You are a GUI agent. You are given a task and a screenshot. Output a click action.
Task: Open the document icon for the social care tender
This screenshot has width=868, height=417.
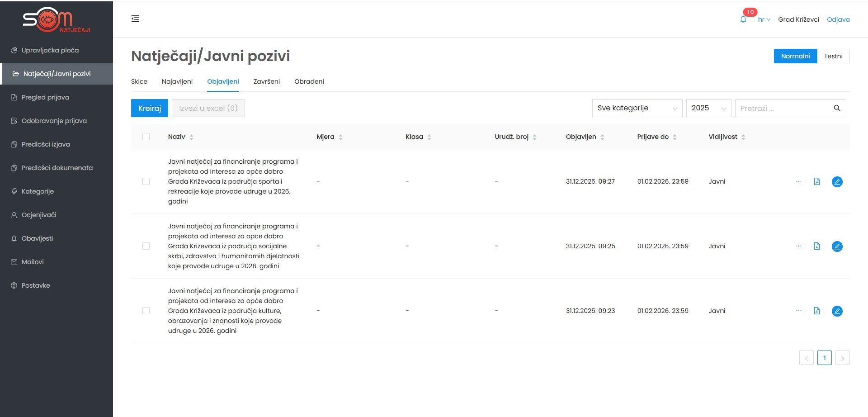(816, 246)
